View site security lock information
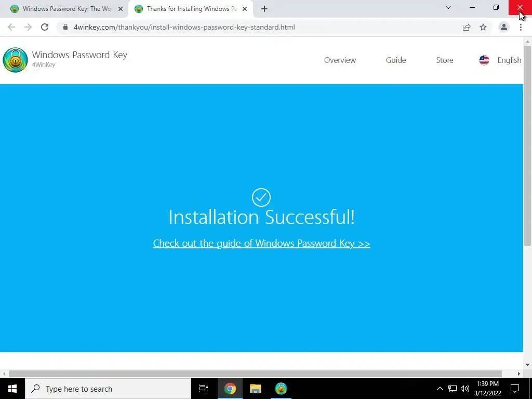532x399 pixels. tap(65, 27)
